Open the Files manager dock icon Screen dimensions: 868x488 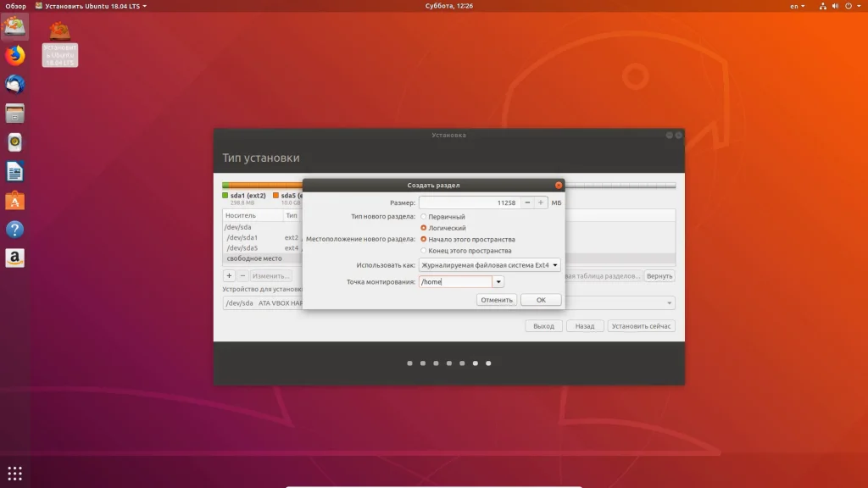click(x=14, y=114)
